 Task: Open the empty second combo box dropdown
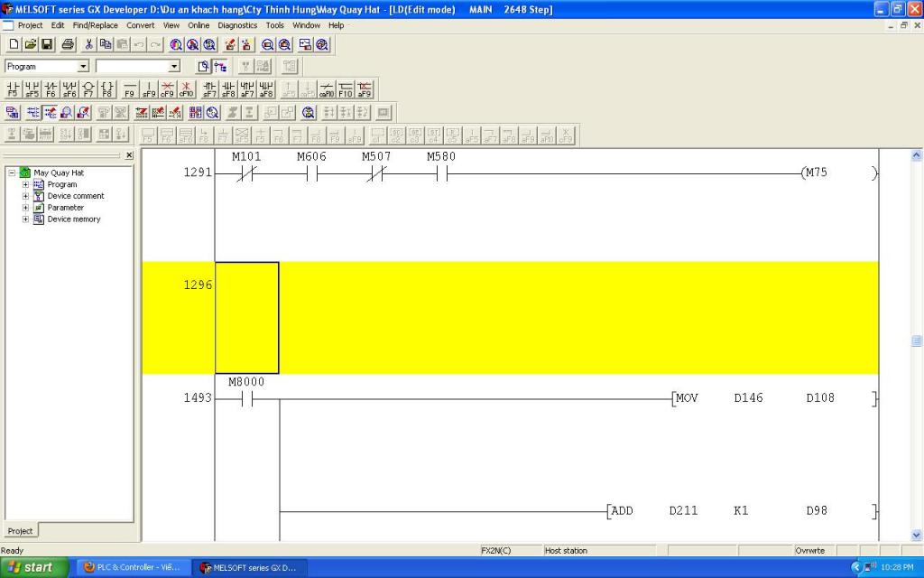(174, 66)
